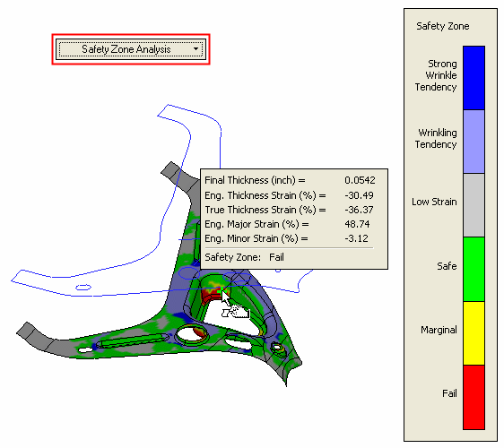The height and width of the screenshot is (448, 504).
Task: Click the red Fail color band
Action: (x=474, y=397)
